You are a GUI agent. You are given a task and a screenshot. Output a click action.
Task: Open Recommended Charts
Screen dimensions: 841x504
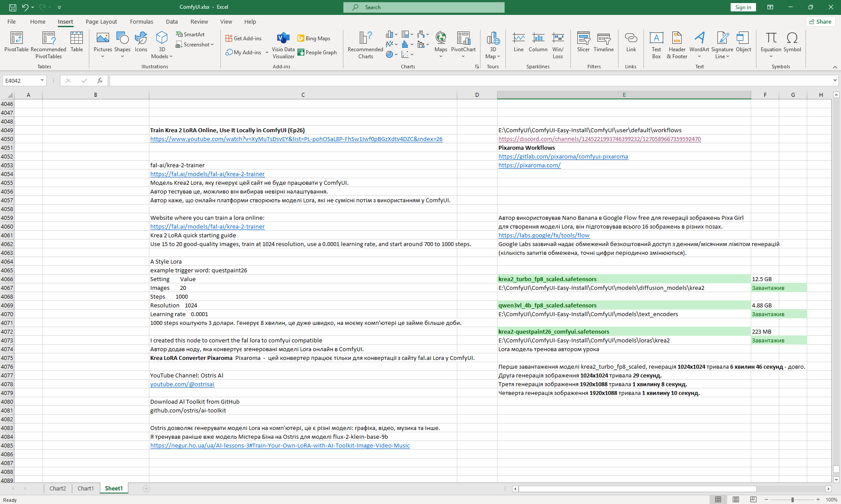point(365,45)
